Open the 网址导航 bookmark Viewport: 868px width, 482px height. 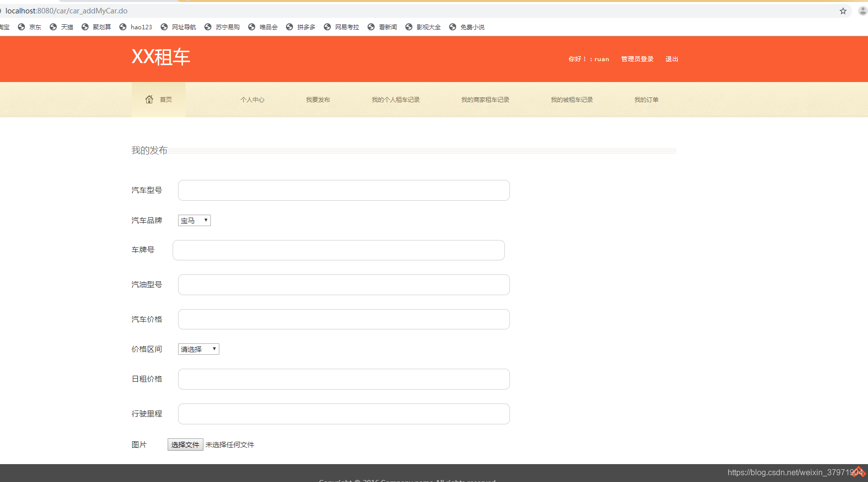[179, 27]
